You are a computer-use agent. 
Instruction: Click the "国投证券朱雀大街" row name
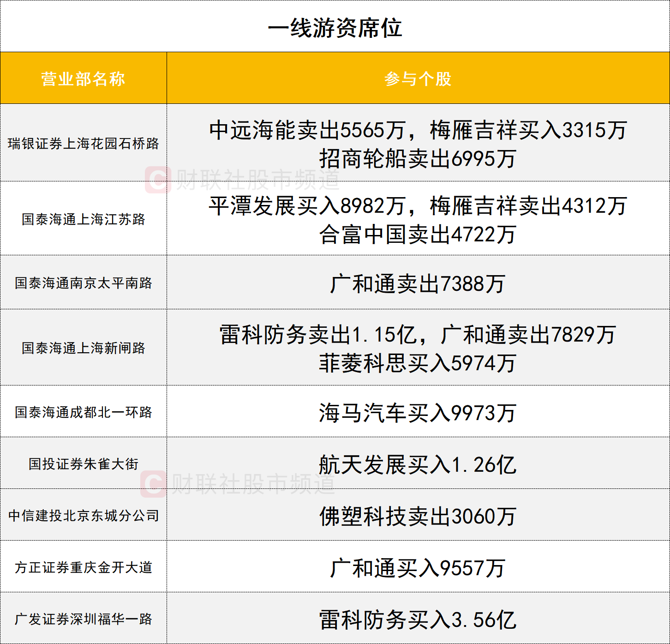click(83, 463)
